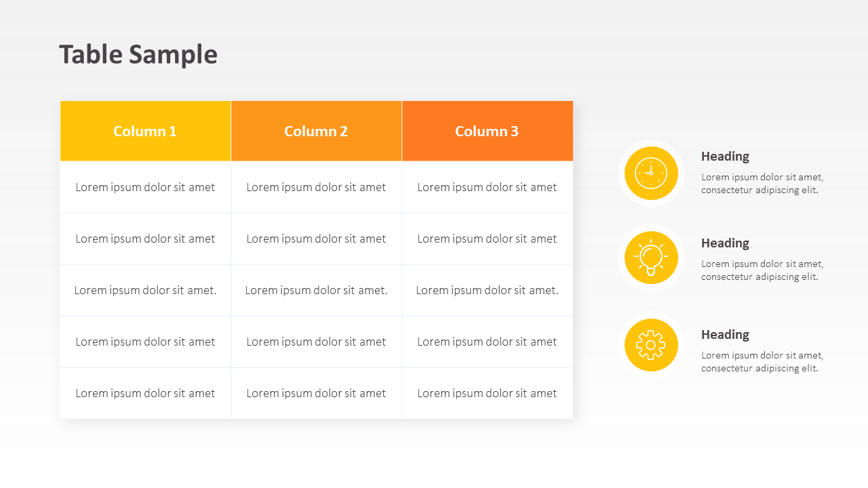Click the Table Sample title text
The height and width of the screenshot is (488, 868).
point(138,54)
